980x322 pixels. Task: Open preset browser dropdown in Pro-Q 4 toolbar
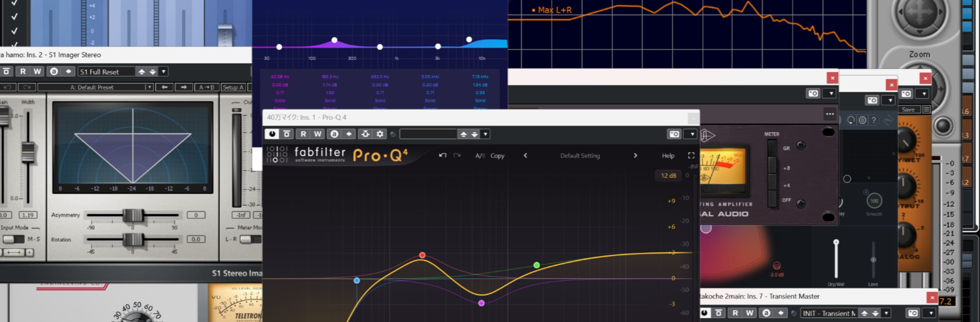coord(485,134)
